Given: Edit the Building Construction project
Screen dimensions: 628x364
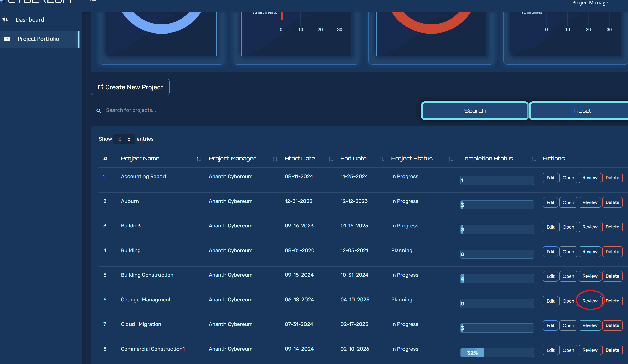Looking at the screenshot, I should 550,276.
